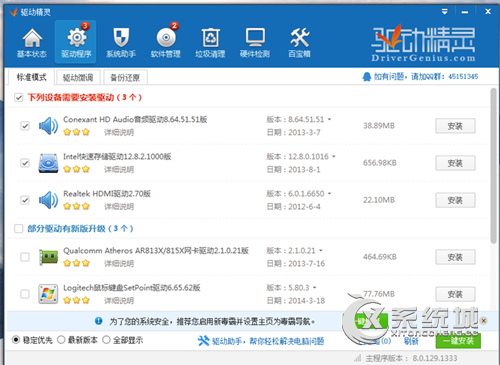Click the 464.69KB file size

(380, 257)
